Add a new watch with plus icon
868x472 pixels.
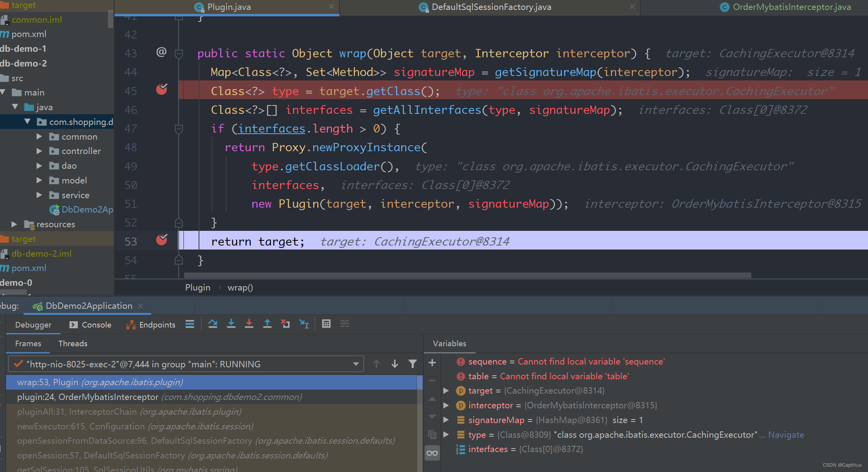(x=432, y=363)
